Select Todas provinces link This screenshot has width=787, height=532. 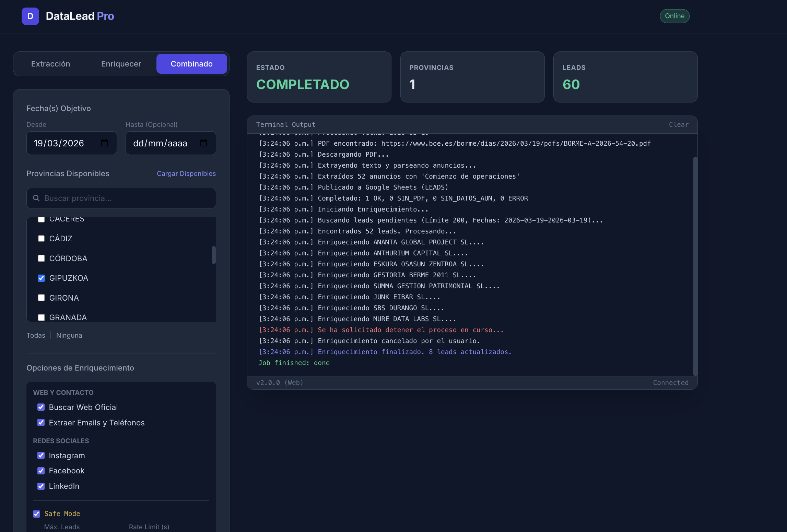tap(36, 335)
